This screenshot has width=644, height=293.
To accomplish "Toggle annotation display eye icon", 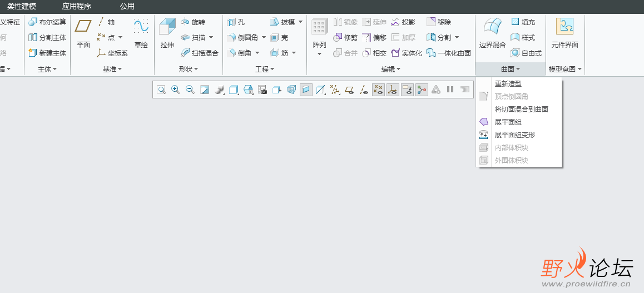I will tap(408, 90).
